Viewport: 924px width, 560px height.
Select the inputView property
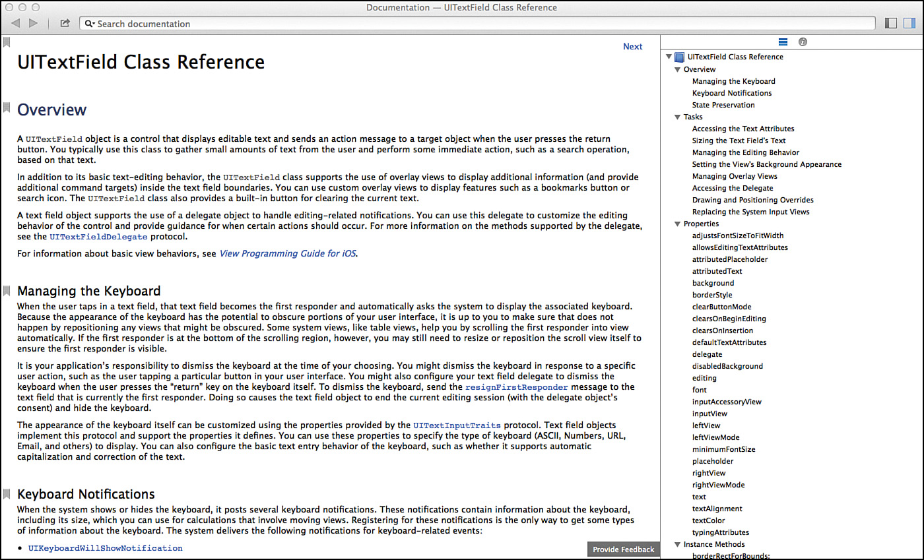coord(709,414)
